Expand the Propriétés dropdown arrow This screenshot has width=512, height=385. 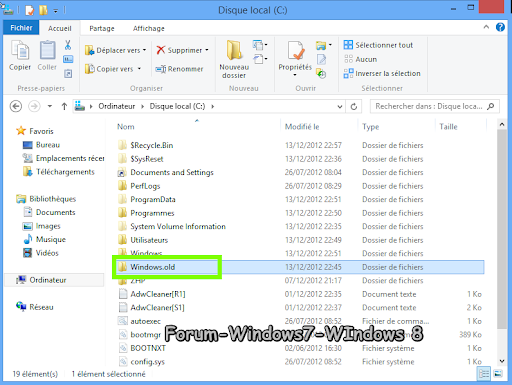(295, 75)
